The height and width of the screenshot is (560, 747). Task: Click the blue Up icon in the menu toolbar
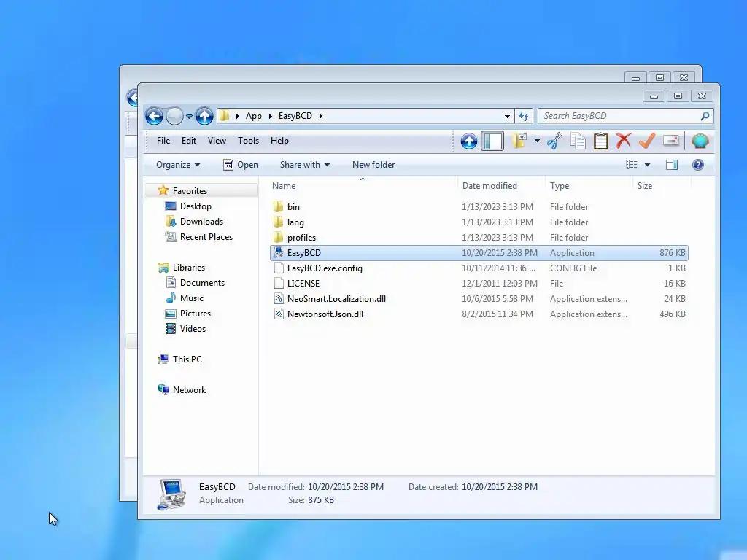tap(469, 141)
